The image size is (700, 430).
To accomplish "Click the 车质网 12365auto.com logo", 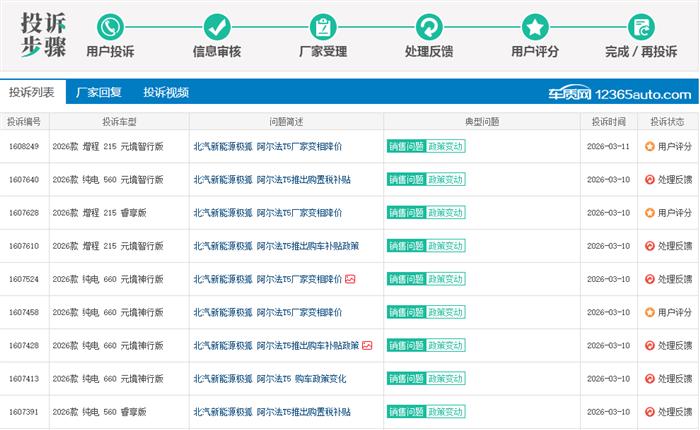I will pyautogui.click(x=620, y=94).
